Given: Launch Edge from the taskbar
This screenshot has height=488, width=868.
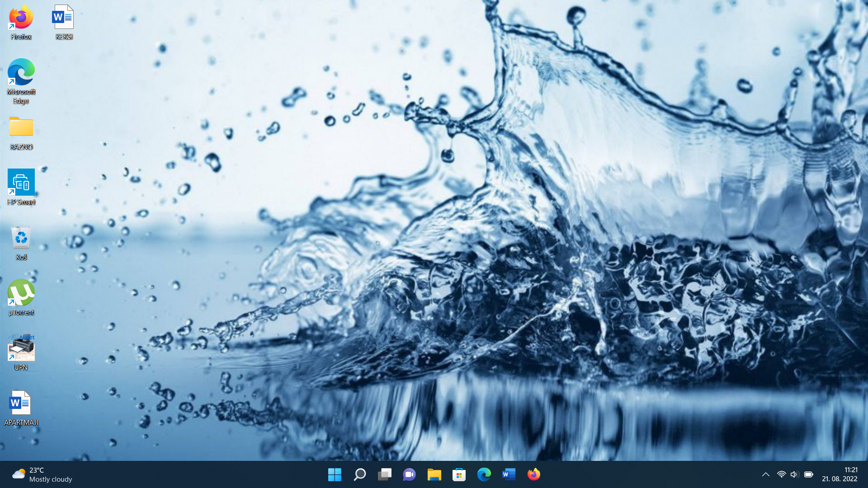Looking at the screenshot, I should click(x=484, y=474).
